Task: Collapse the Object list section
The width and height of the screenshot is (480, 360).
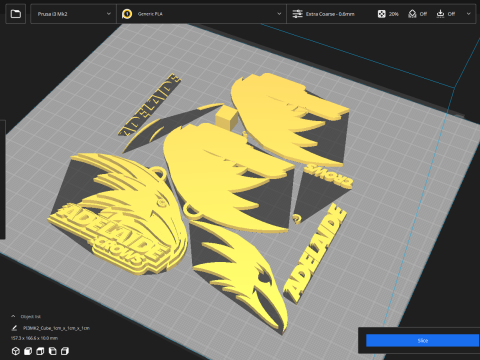Action: click(x=13, y=316)
